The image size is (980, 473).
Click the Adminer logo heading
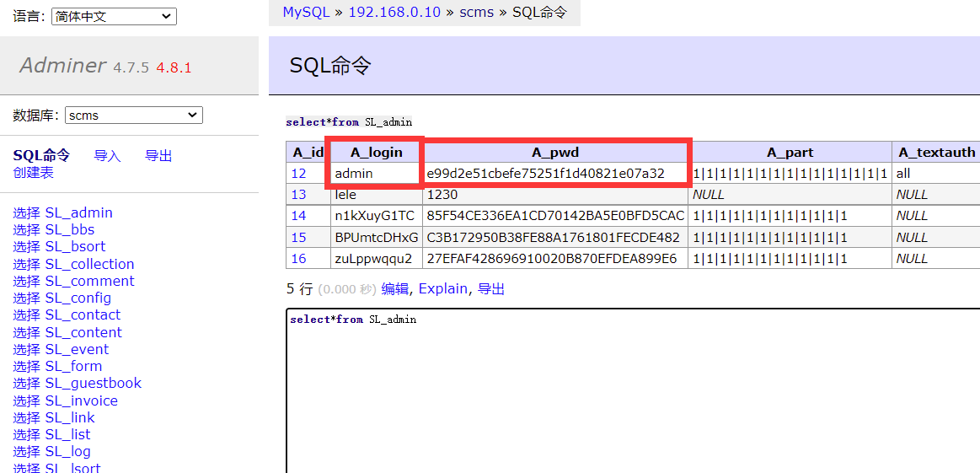tap(62, 65)
